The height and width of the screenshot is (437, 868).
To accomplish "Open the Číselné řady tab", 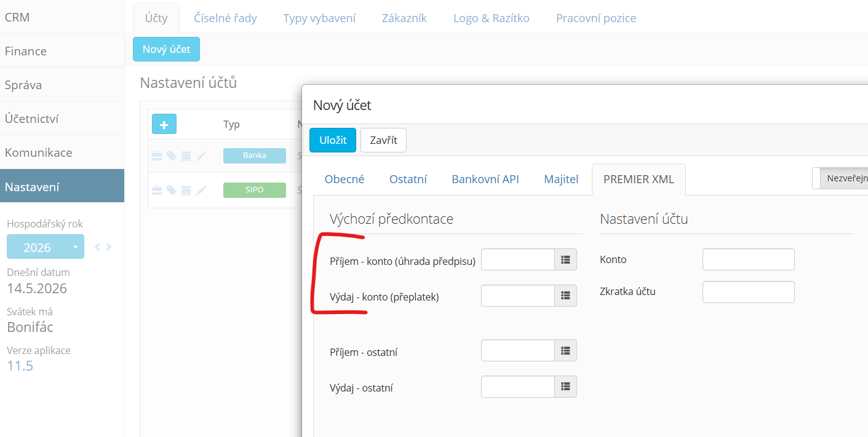I will coord(225,18).
